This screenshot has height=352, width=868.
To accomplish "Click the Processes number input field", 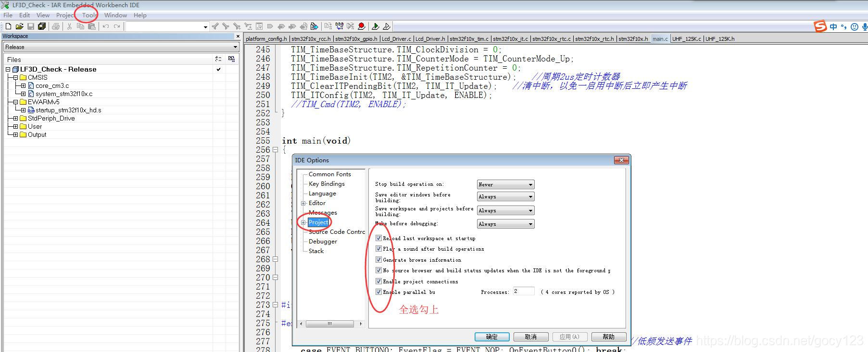I will (523, 291).
